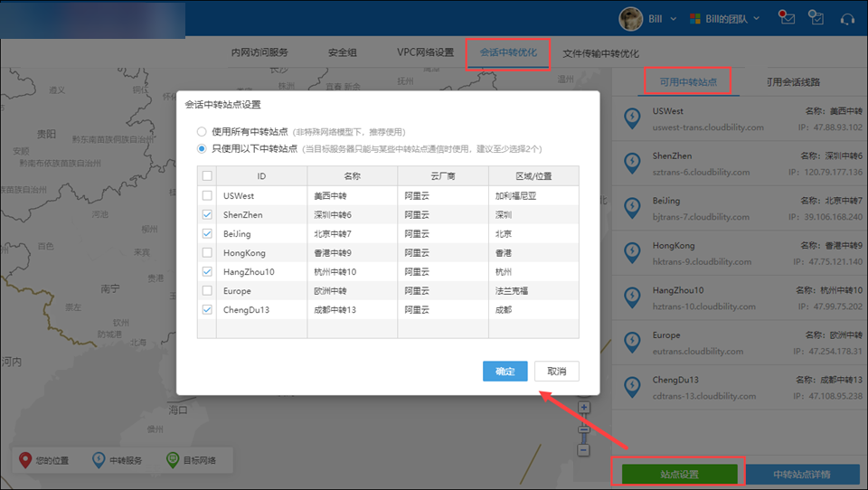Click the HongKong relay station pin icon
This screenshot has width=868, height=490.
click(x=633, y=252)
